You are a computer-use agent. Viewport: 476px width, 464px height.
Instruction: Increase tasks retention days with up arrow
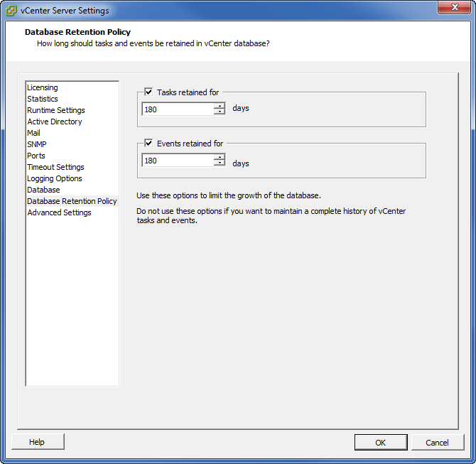[x=220, y=106]
